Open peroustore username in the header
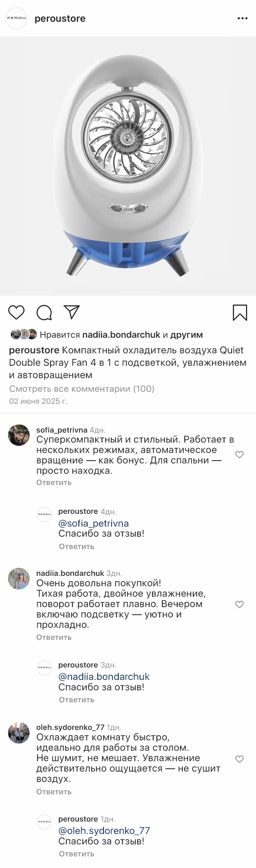This screenshot has width=256, height=868. pos(60,19)
